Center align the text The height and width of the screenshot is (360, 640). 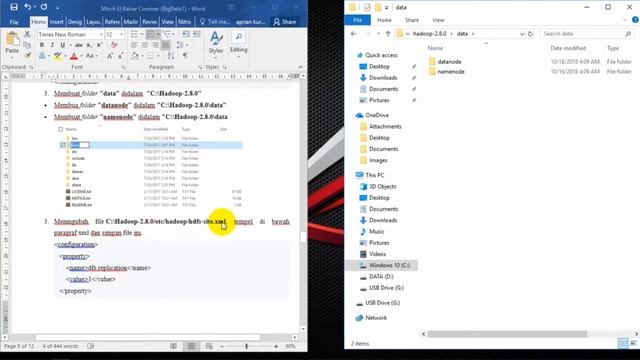click(145, 45)
